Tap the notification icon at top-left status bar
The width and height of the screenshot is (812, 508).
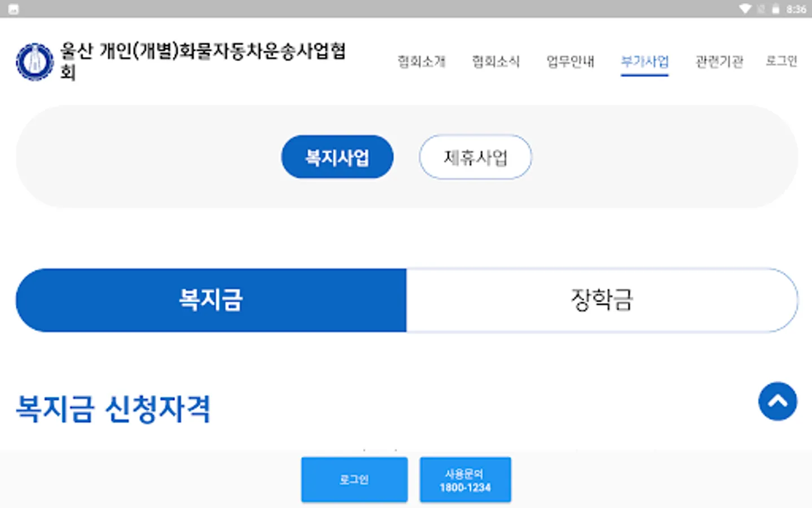(14, 9)
